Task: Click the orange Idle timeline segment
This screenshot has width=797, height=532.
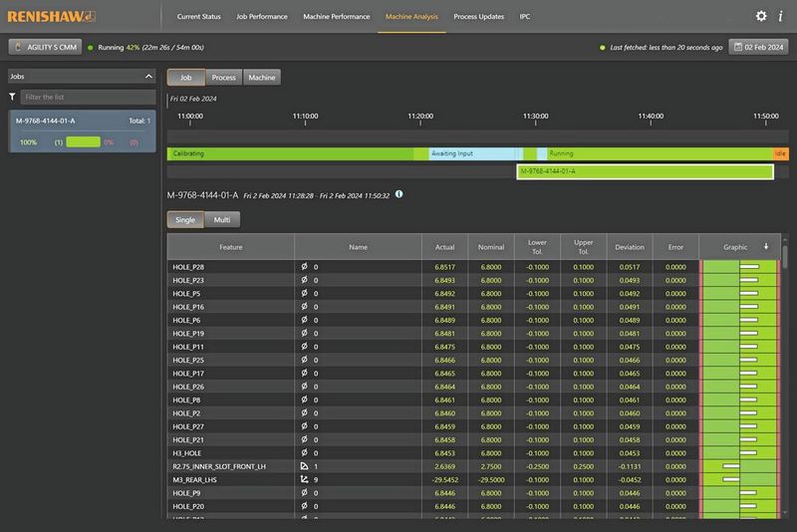Action: point(781,153)
